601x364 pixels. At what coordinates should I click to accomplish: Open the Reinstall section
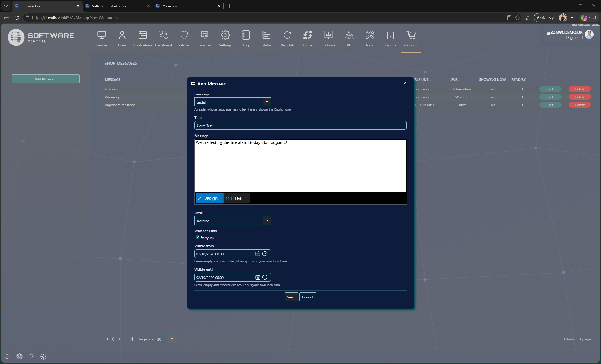click(287, 39)
